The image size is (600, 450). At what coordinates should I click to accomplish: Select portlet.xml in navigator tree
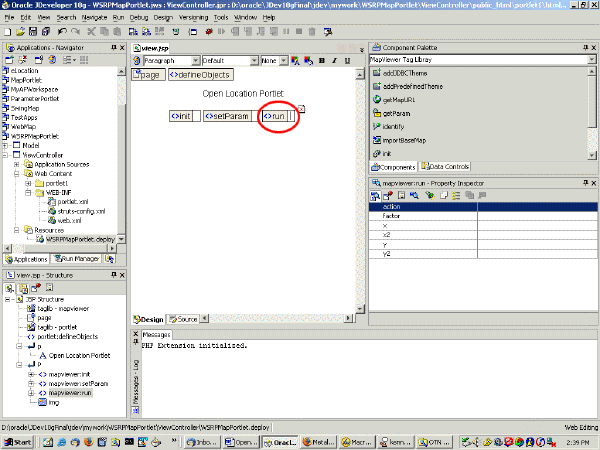(x=68, y=202)
